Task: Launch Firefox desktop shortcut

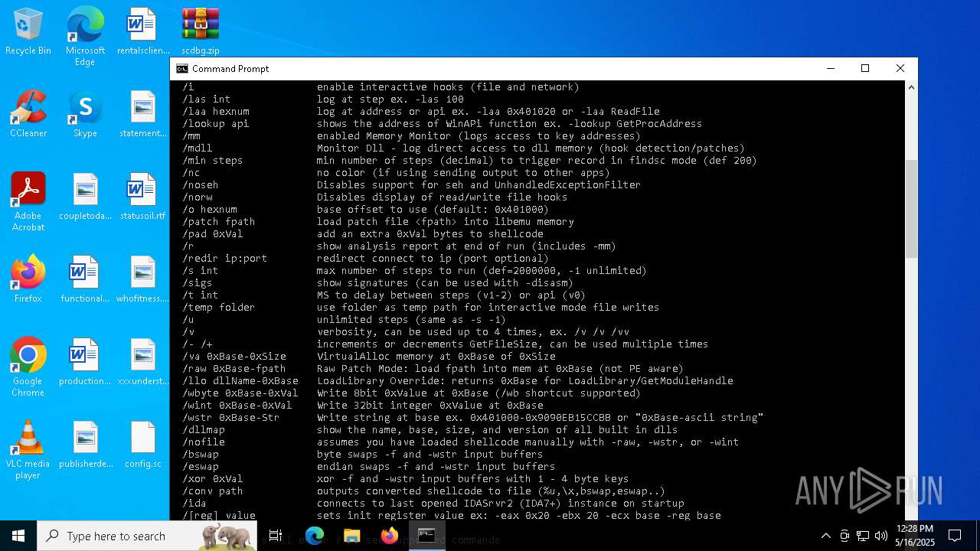Action: click(28, 279)
